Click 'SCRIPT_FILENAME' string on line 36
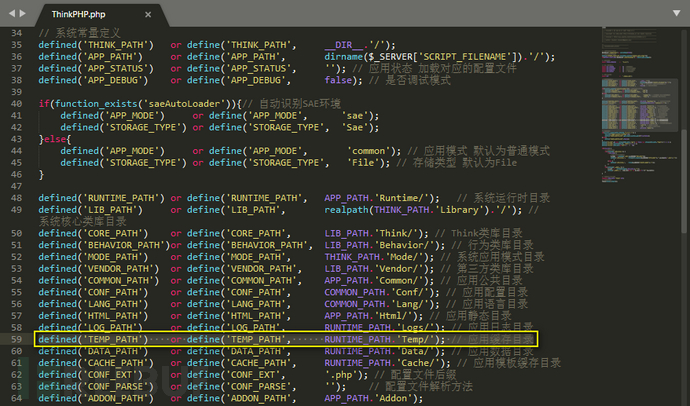690x406 pixels. coord(467,57)
